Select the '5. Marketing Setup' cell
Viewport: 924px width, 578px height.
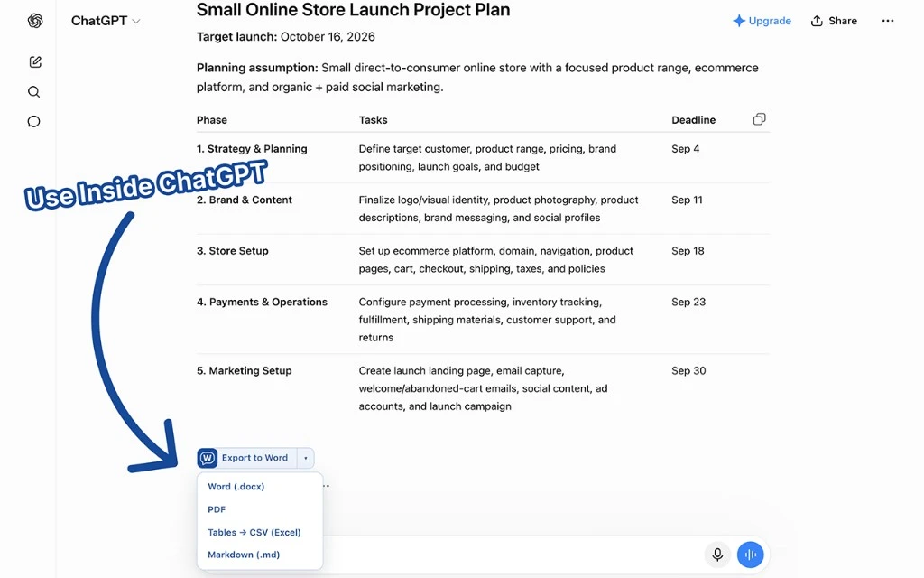[244, 370]
